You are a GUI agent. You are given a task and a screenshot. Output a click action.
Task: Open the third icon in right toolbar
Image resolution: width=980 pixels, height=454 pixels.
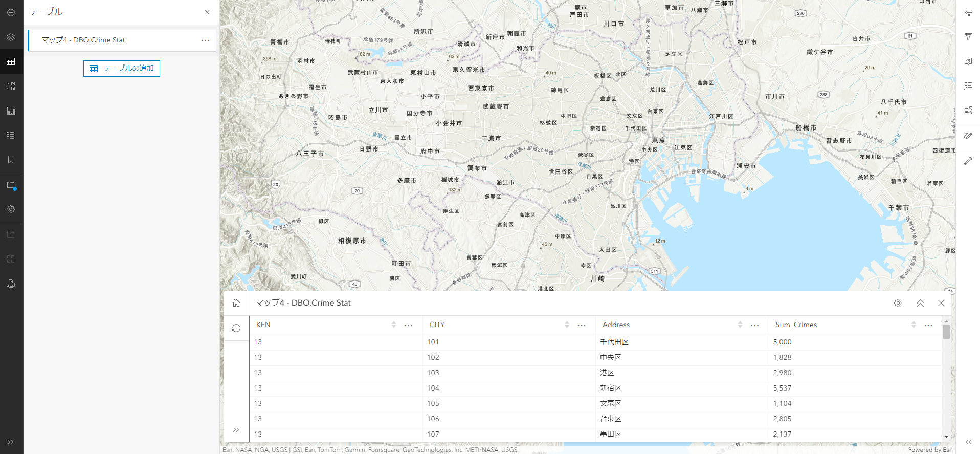pos(968,61)
